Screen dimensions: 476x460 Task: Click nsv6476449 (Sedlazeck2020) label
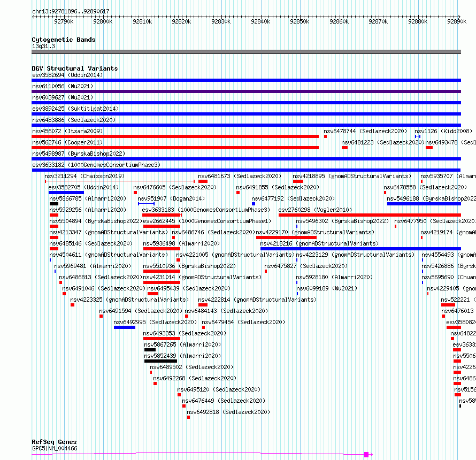[x=224, y=401]
